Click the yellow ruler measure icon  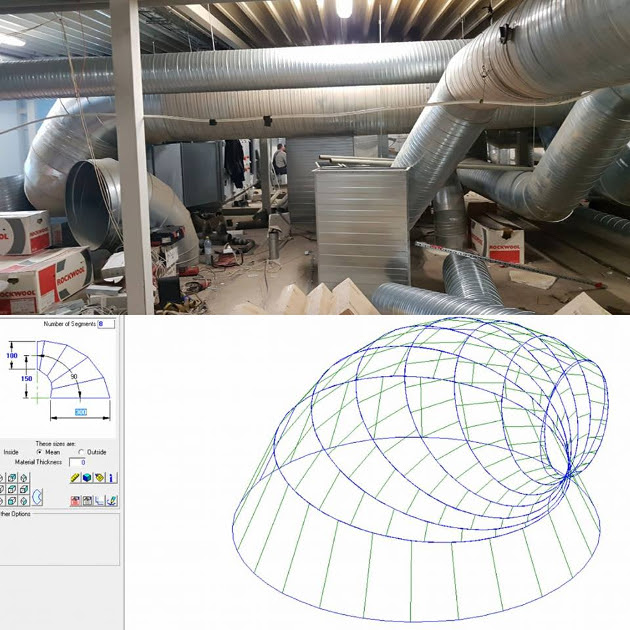click(x=75, y=478)
